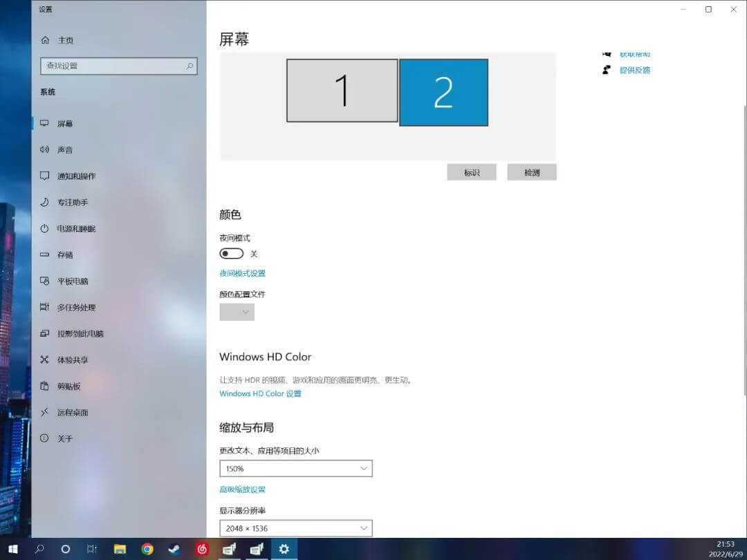
Task: Open the display resolution dropdown
Action: click(296, 528)
